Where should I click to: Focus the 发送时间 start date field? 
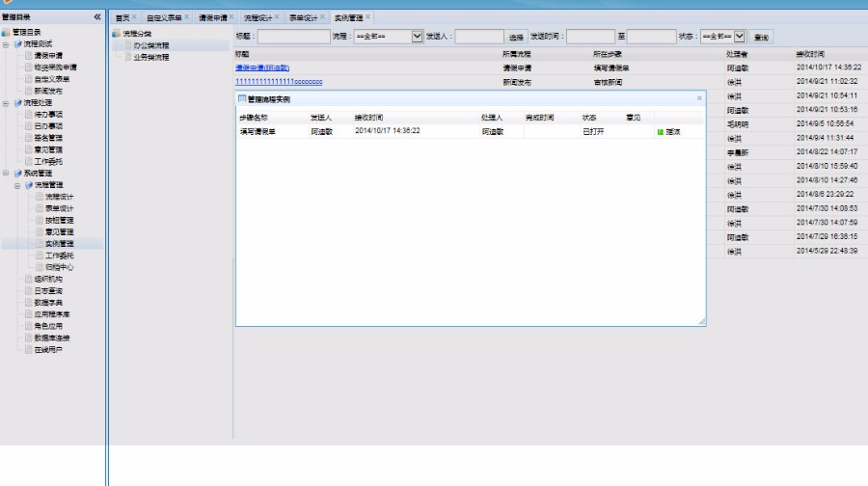[590, 37]
